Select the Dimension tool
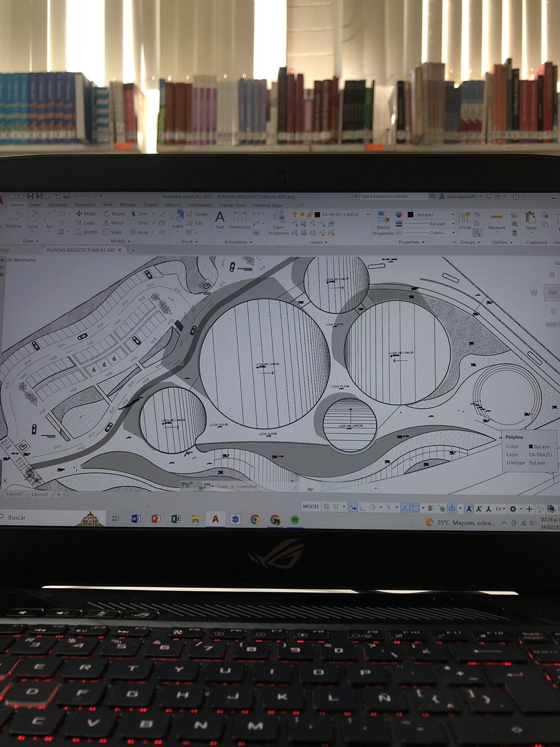The image size is (560, 747). 240,219
